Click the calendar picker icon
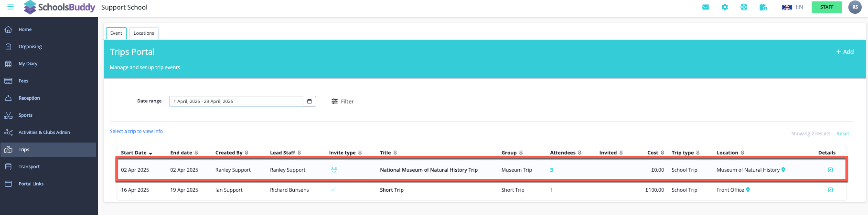The width and height of the screenshot is (868, 215). tap(309, 101)
